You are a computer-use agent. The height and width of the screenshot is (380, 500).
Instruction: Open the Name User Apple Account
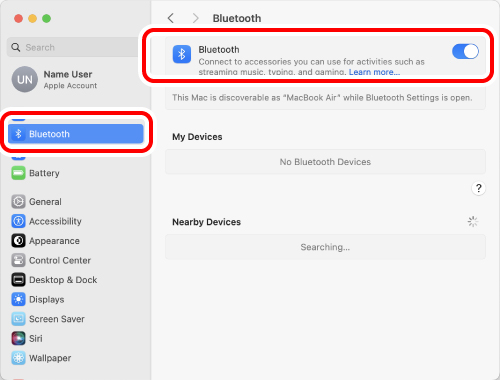[x=55, y=80]
